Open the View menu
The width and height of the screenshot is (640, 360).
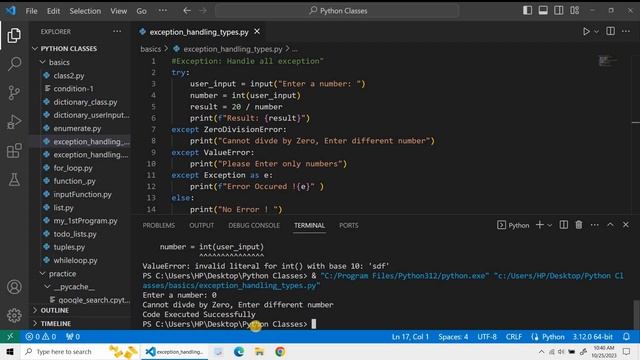118,11
